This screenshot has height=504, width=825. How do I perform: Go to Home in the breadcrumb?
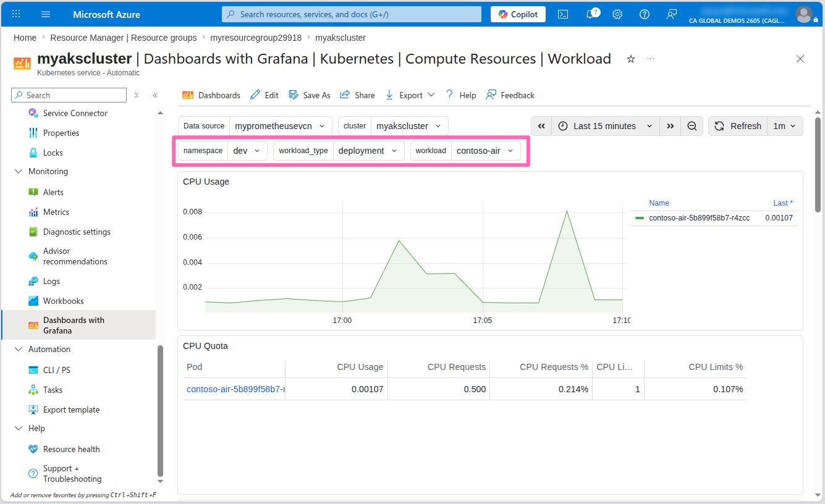tap(25, 38)
